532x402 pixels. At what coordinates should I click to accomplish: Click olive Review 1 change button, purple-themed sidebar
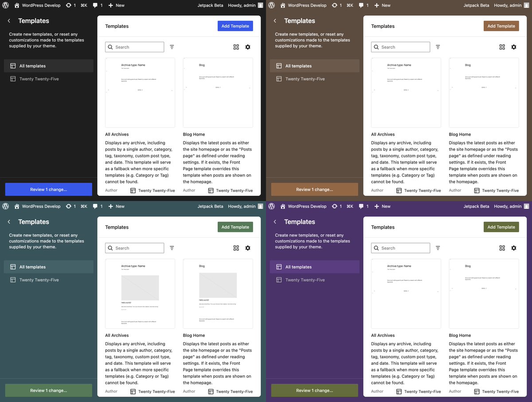(315, 390)
